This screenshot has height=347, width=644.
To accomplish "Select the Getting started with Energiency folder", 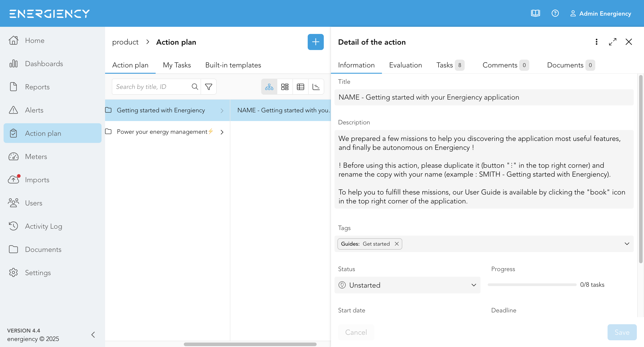I will 167,110.
